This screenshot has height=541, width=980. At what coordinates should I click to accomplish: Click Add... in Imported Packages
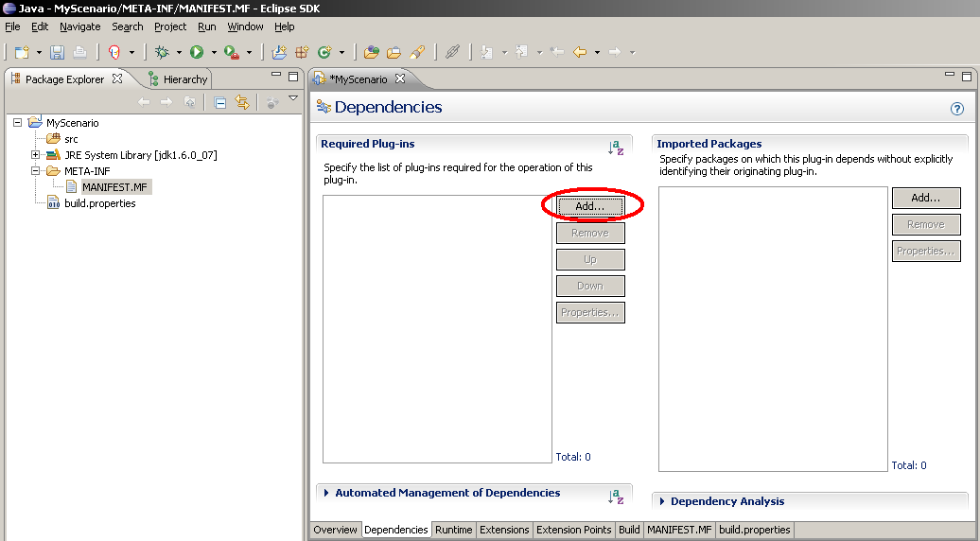(x=926, y=198)
